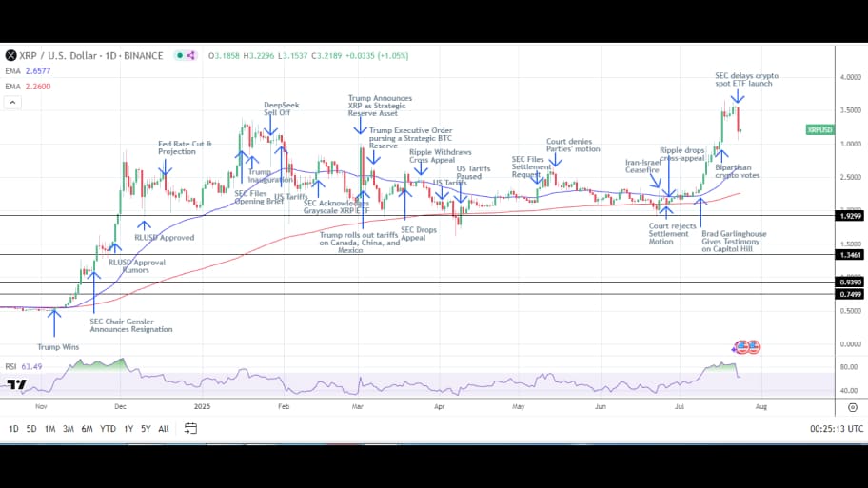Click the RSI 63.49 legend entry
The height and width of the screenshot is (488, 868).
pos(23,367)
